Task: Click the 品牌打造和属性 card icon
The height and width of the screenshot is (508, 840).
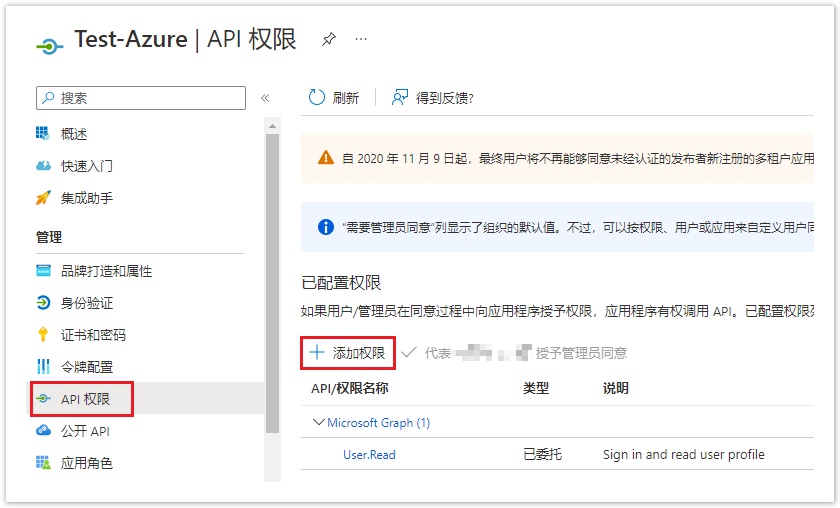Action: [43, 271]
